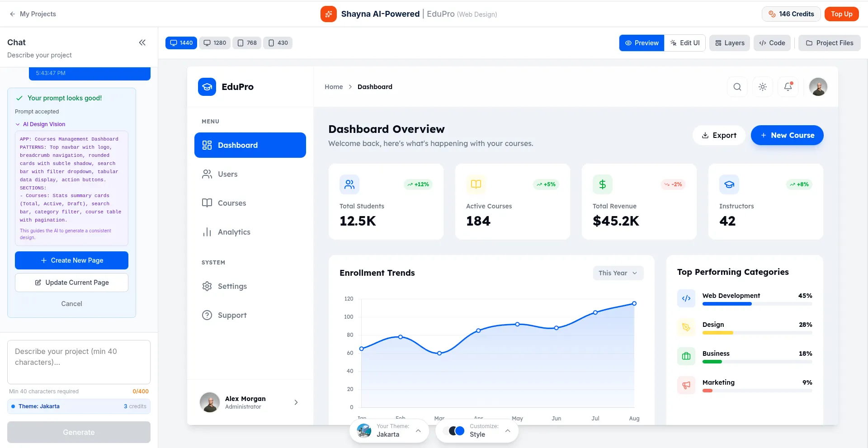
Task: Switch to the Layers tab
Action: (729, 43)
